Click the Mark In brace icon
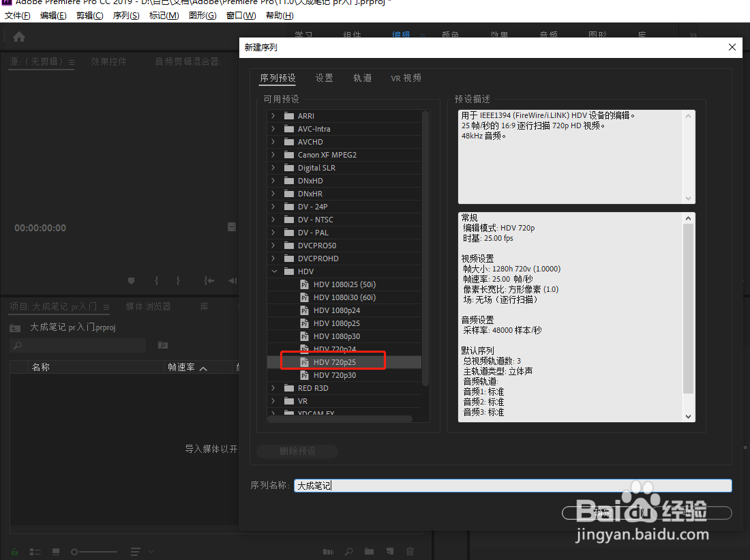750x560 pixels. pos(156,281)
